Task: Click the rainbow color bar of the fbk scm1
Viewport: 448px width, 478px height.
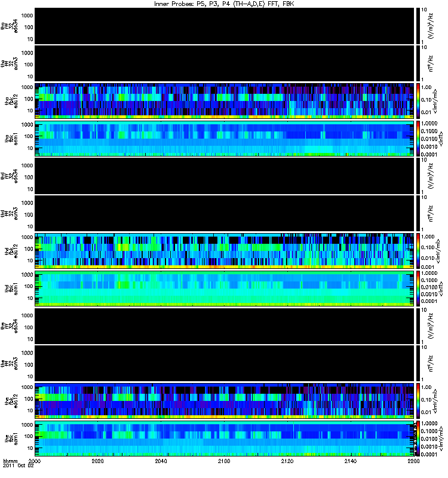Action: tap(418, 439)
